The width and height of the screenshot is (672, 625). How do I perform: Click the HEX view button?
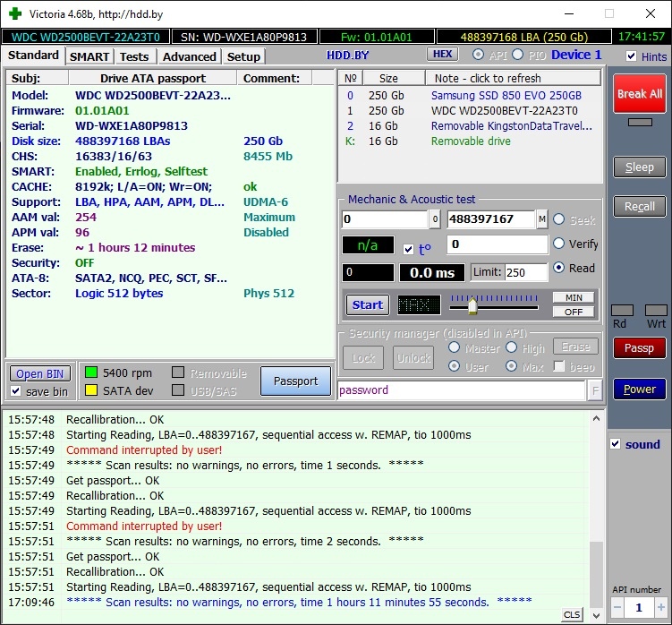[442, 55]
